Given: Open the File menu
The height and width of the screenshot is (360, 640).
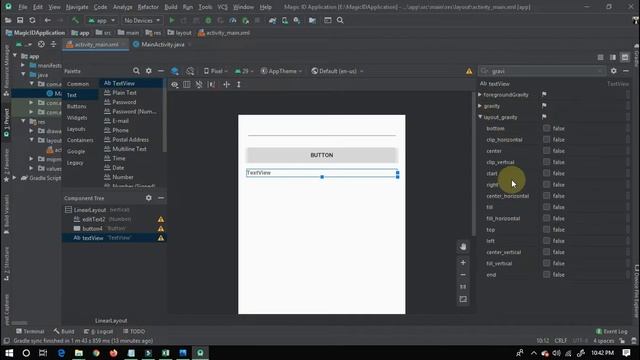Looking at the screenshot, I should tap(22, 7).
